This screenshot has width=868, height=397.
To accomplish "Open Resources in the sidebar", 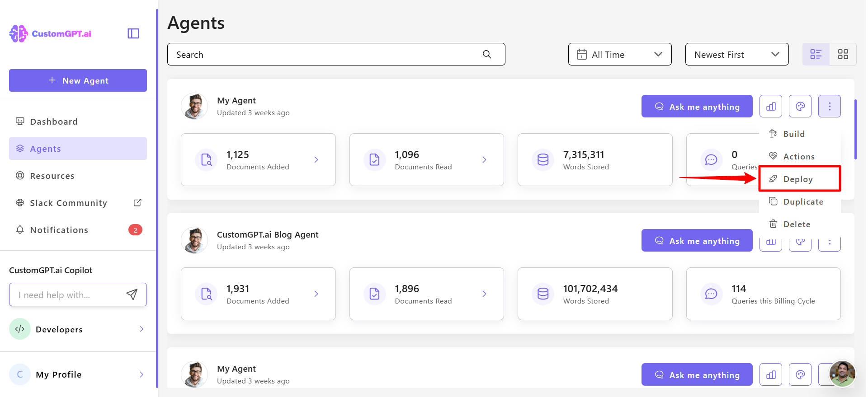I will coord(78,176).
